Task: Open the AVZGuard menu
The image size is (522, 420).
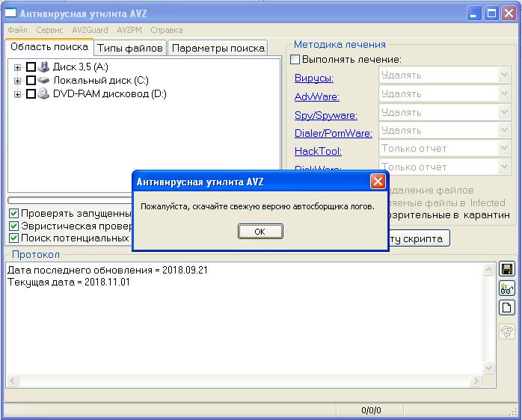Action: [x=90, y=30]
